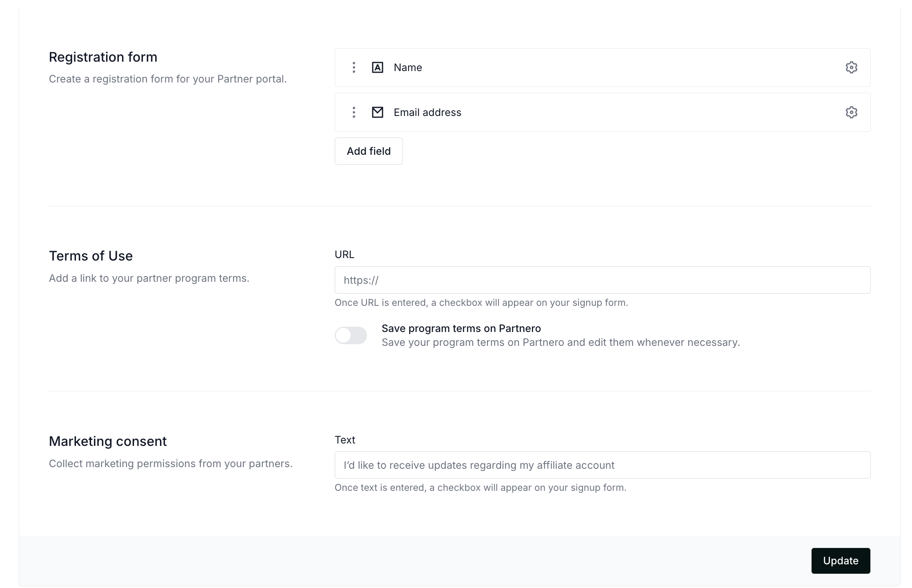Image resolution: width=912 pixels, height=588 pixels.
Task: Click the 'Once URL is entered' helper text
Action: [481, 303]
